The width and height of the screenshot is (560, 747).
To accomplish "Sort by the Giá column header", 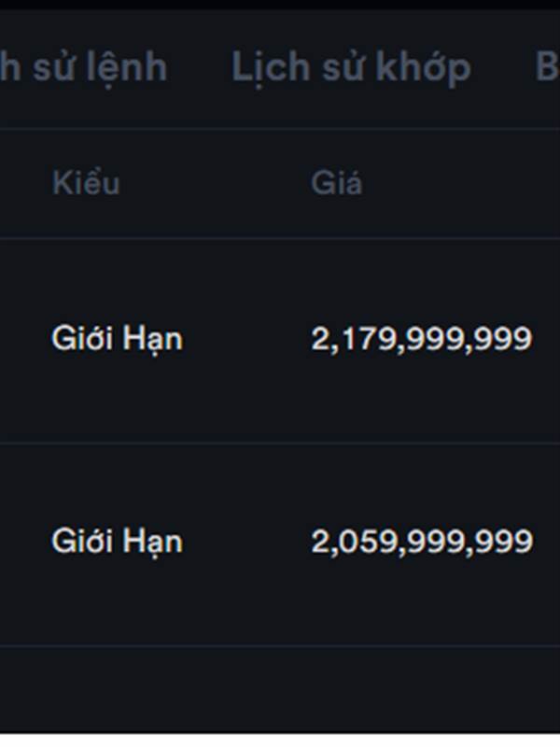I will (336, 183).
